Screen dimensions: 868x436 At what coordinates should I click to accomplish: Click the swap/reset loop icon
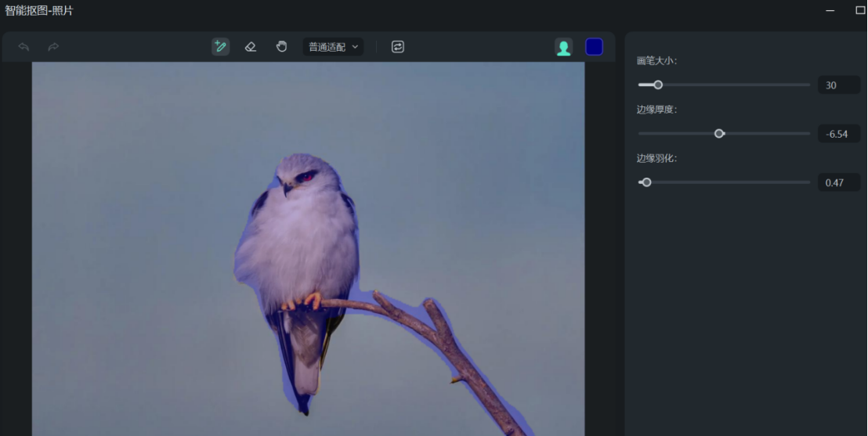397,47
